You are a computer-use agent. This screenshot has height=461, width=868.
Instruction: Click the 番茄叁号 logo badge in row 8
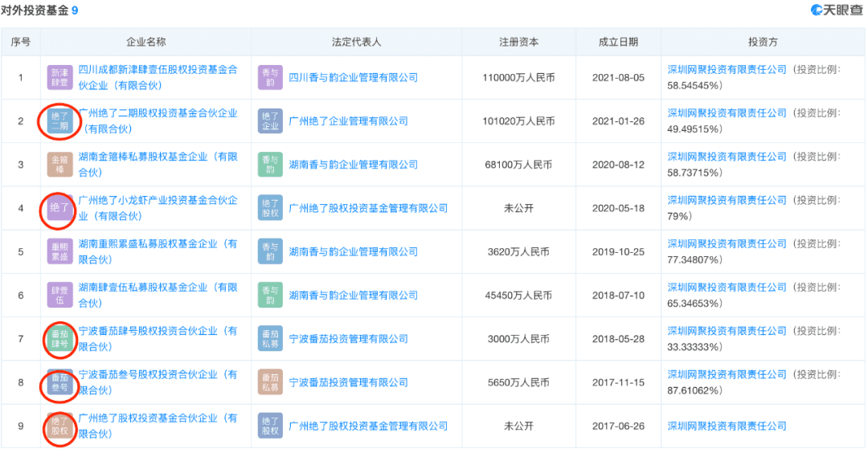[59, 382]
